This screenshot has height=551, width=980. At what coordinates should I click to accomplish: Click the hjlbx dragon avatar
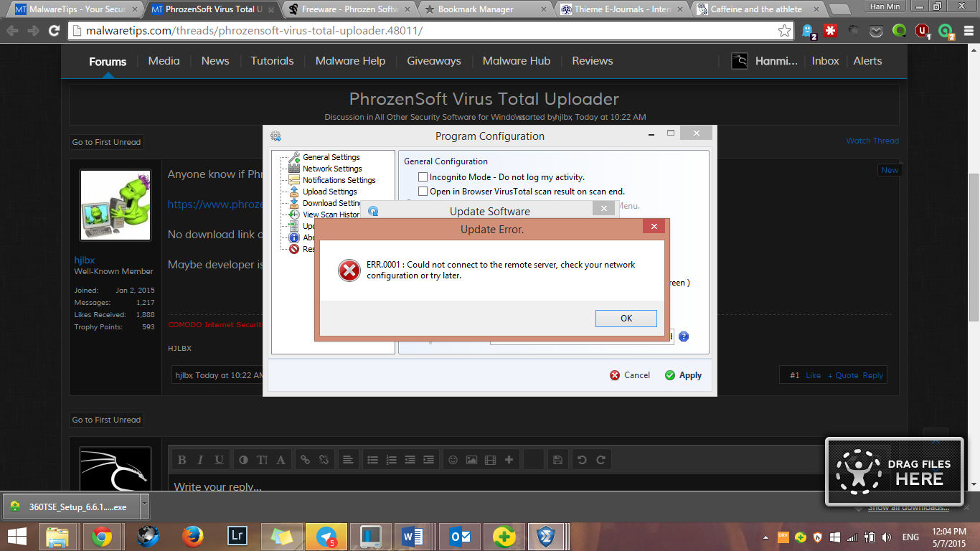[x=116, y=205]
